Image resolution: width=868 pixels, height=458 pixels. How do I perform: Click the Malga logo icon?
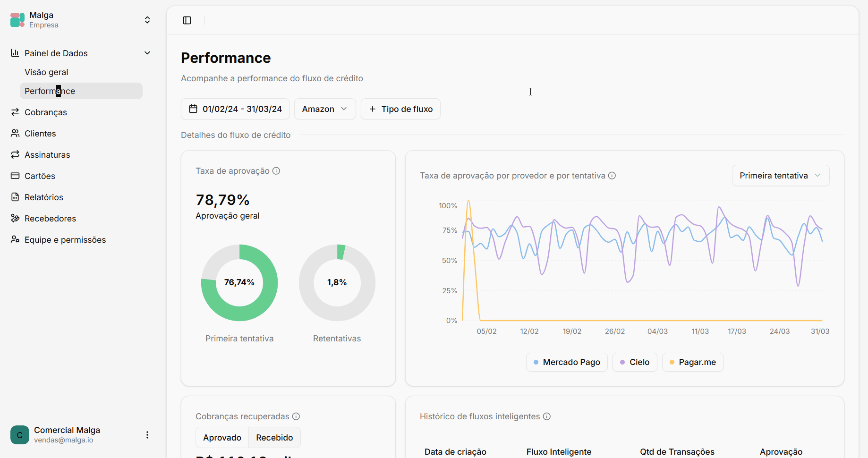17,20
